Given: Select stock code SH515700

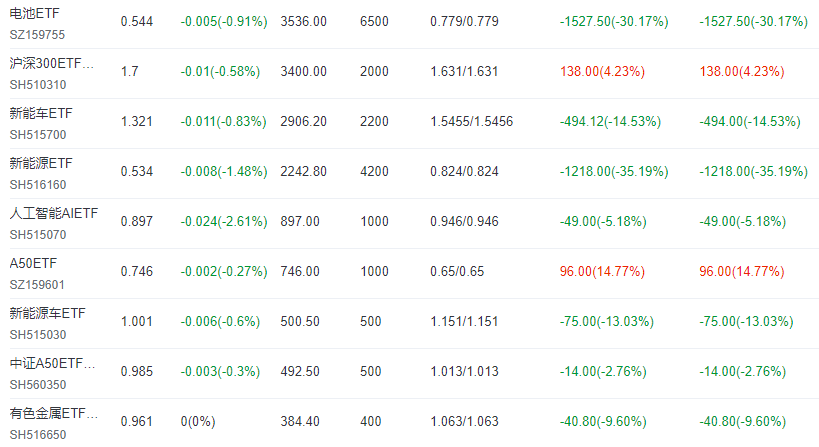Looking at the screenshot, I should coord(38,135).
